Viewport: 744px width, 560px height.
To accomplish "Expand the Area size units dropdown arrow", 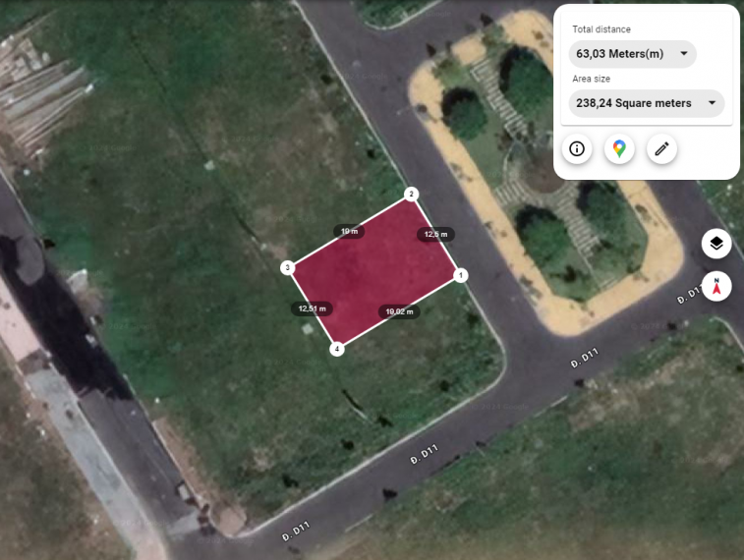I will coord(712,103).
